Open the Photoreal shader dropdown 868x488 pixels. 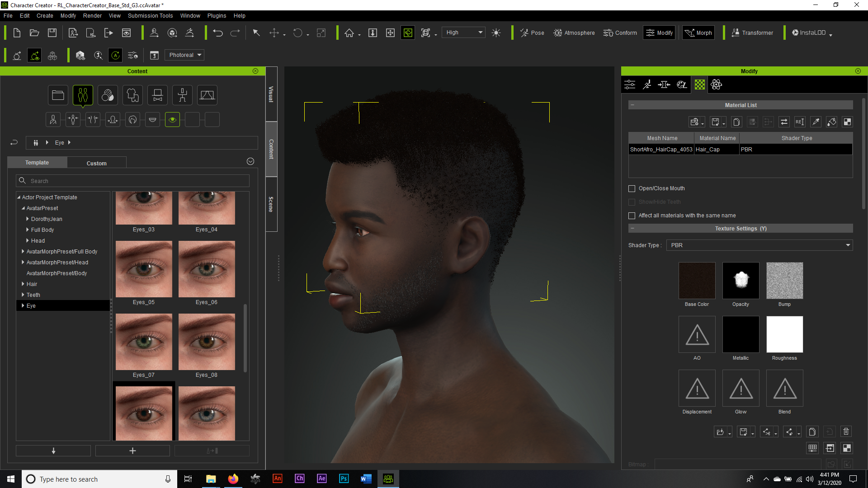coord(184,55)
